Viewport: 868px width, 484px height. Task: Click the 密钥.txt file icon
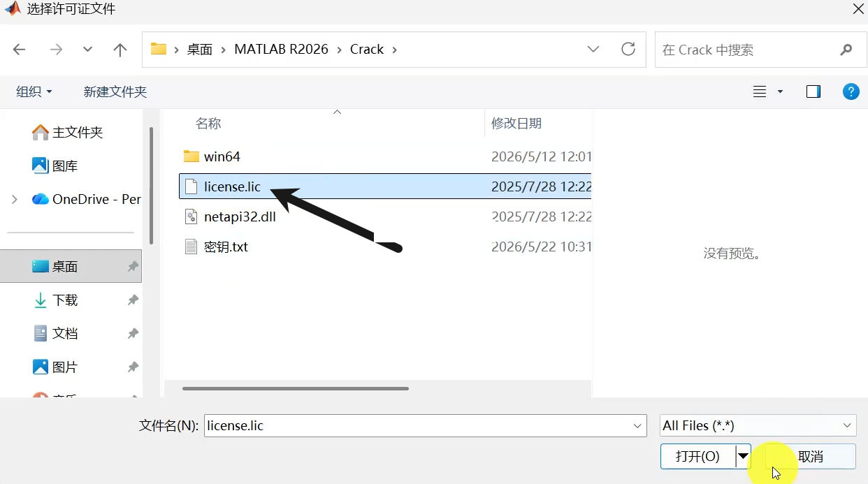pyautogui.click(x=191, y=247)
